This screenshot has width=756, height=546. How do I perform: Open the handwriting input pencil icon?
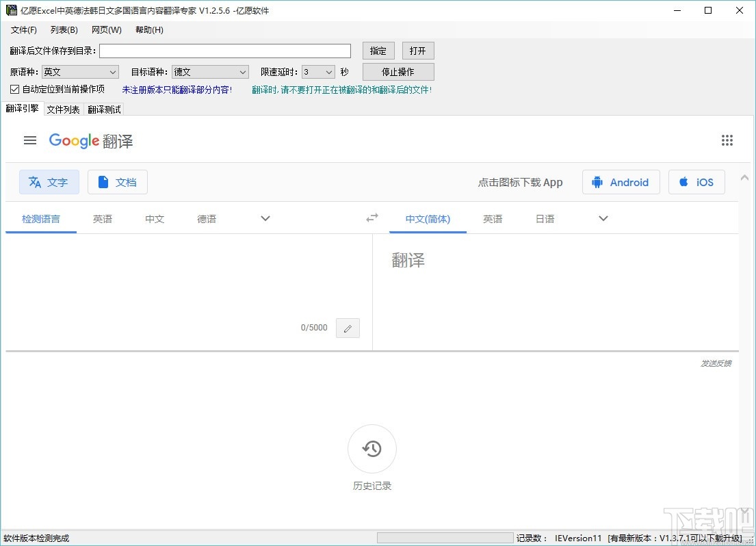coord(348,328)
